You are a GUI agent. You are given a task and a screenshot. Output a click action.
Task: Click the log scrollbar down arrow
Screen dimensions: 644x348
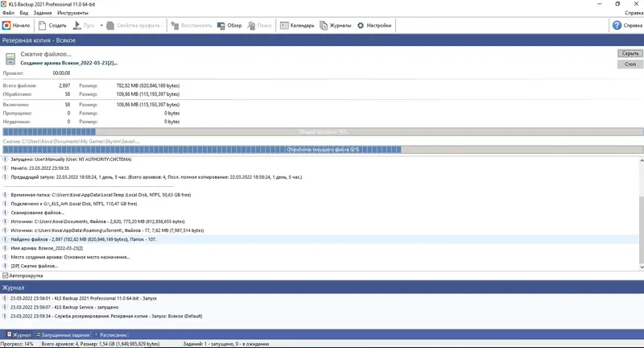(x=641, y=267)
